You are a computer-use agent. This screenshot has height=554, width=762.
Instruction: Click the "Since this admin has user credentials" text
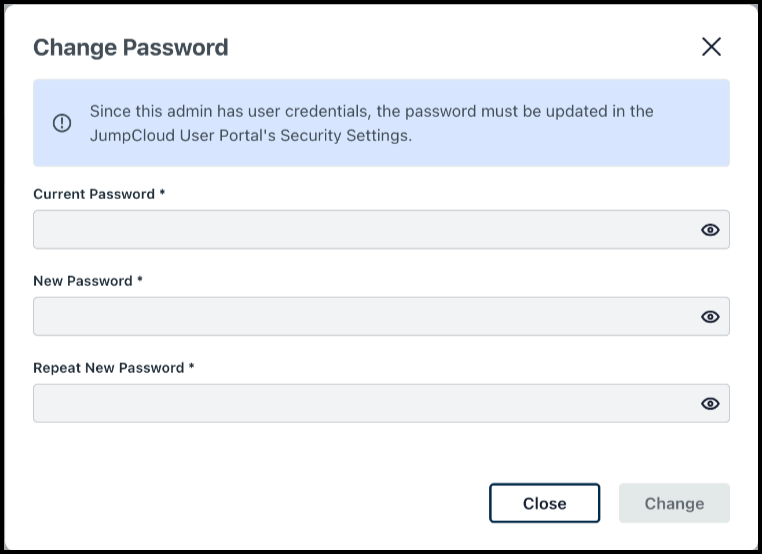[x=230, y=111]
